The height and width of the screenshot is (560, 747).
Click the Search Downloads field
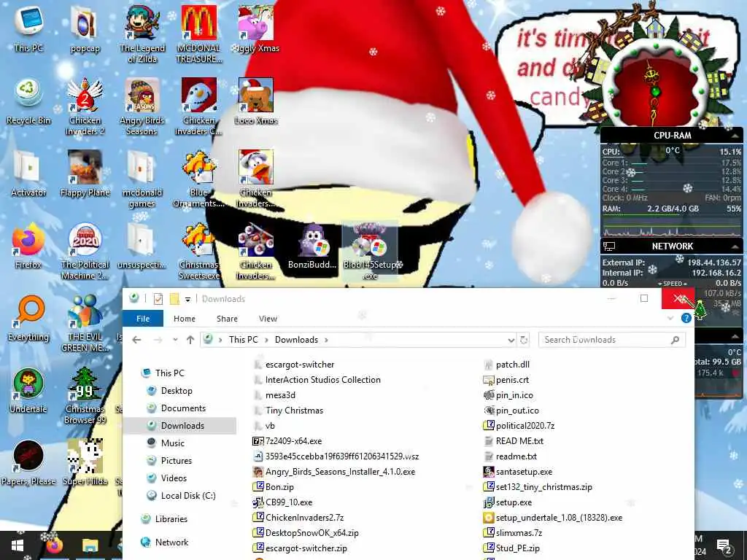pyautogui.click(x=612, y=340)
